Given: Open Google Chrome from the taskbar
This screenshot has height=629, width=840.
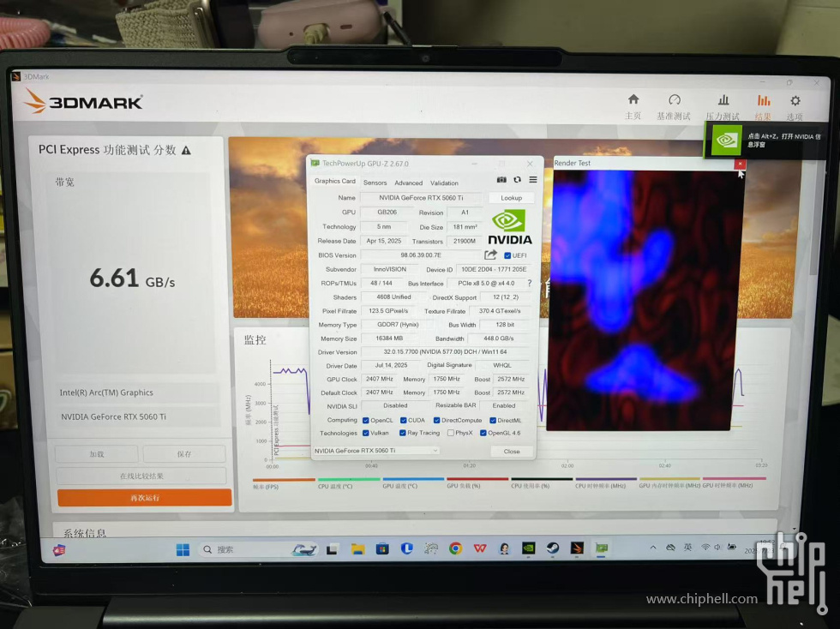Looking at the screenshot, I should (455, 548).
